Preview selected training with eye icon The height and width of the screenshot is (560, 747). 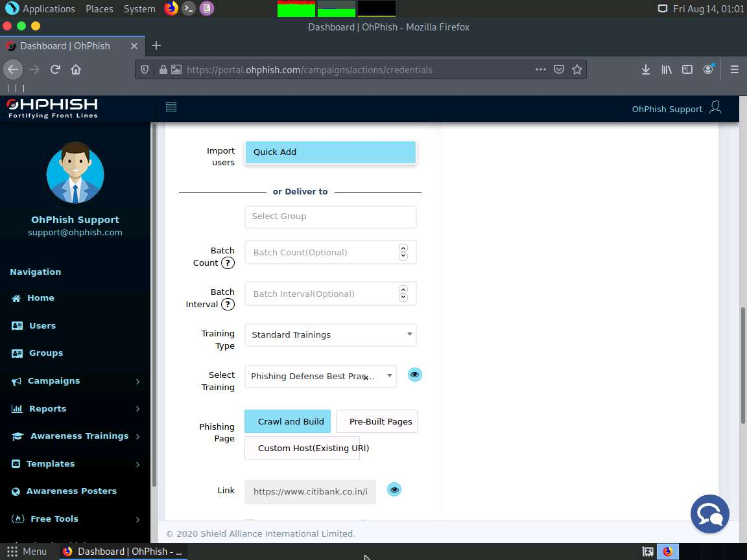415,375
